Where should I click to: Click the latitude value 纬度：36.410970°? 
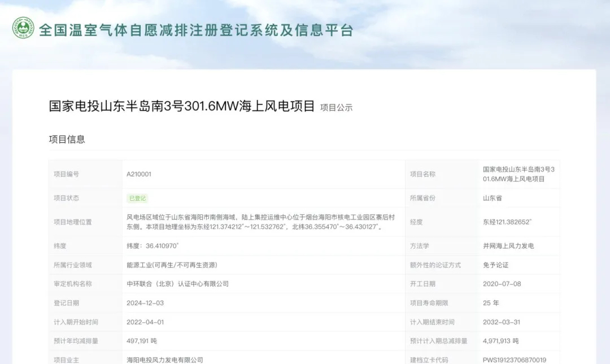152,246
